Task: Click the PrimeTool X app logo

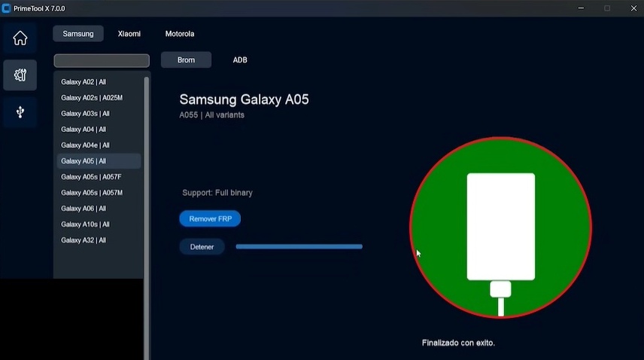Action: tap(6, 8)
